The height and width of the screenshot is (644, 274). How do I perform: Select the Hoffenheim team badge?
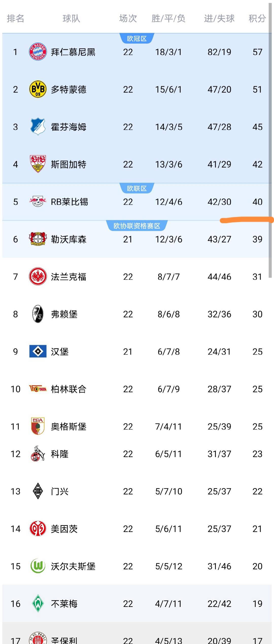[38, 126]
